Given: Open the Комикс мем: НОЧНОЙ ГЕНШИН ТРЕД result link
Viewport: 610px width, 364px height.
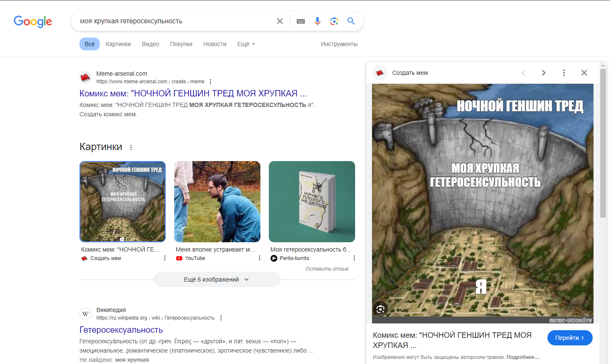Looking at the screenshot, I should coord(193,93).
